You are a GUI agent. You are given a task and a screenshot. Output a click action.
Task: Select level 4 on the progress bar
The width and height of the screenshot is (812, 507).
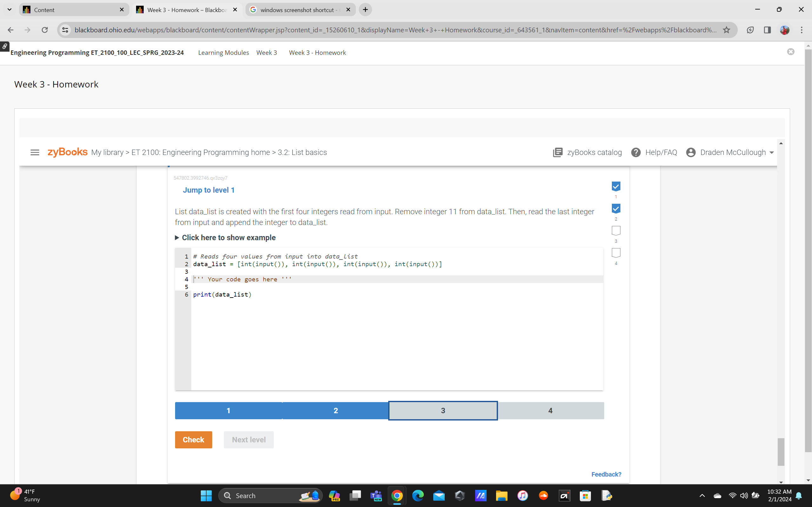(550, 410)
